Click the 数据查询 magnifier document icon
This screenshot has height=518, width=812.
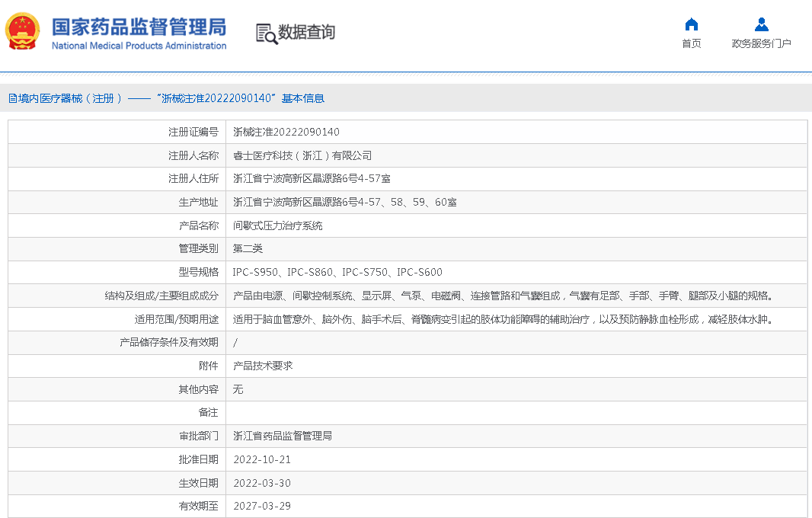266,33
